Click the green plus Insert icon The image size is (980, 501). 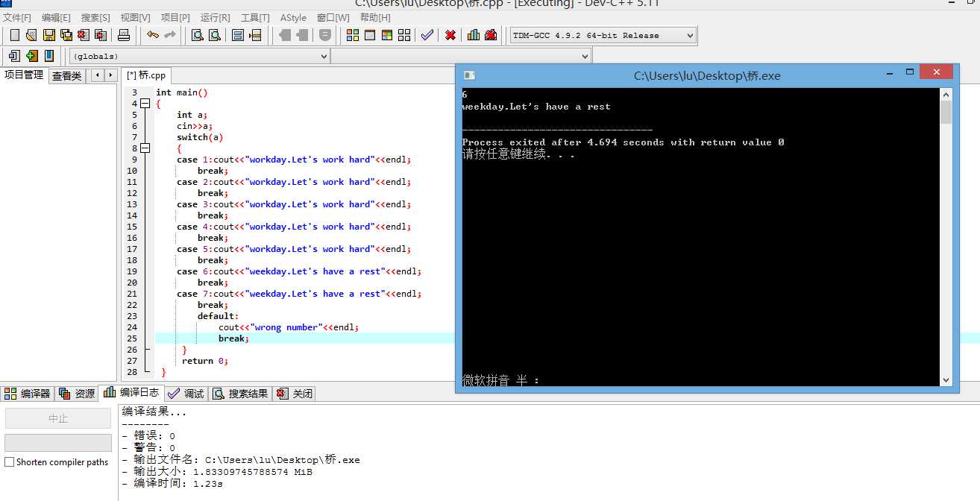click(x=31, y=56)
